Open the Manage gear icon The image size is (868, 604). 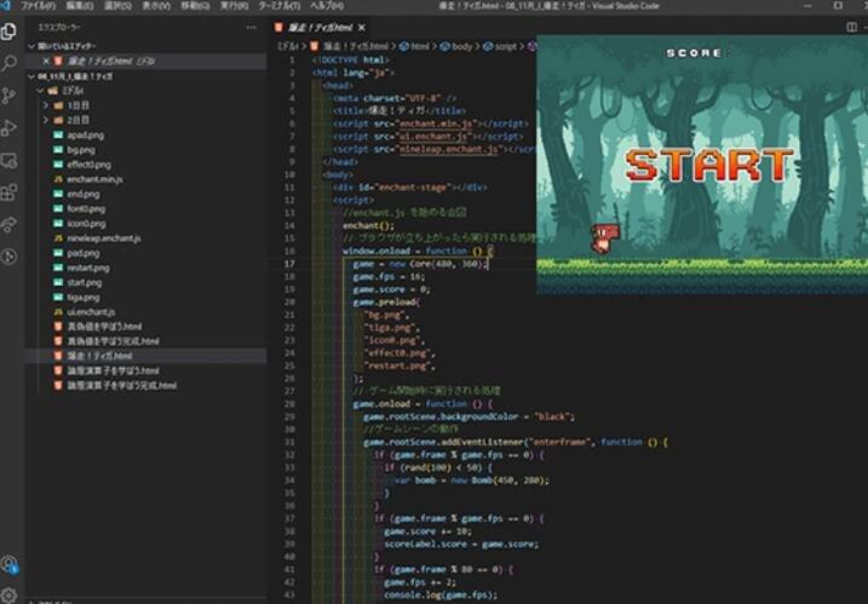(9, 595)
